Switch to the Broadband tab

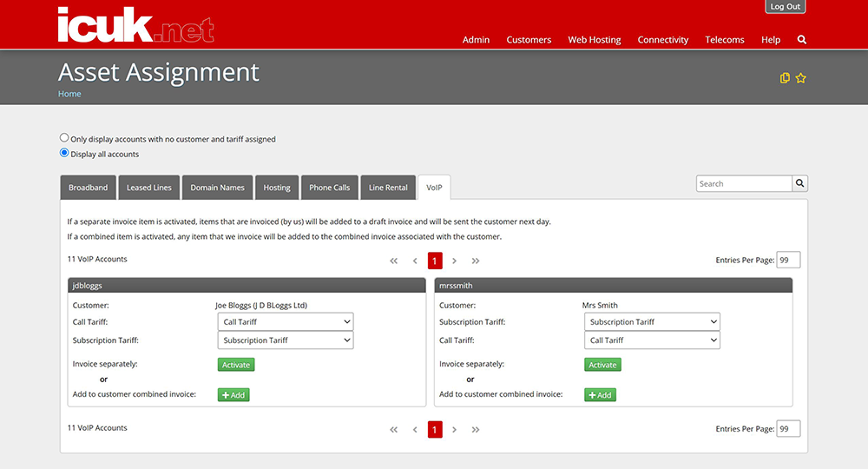[88, 188]
